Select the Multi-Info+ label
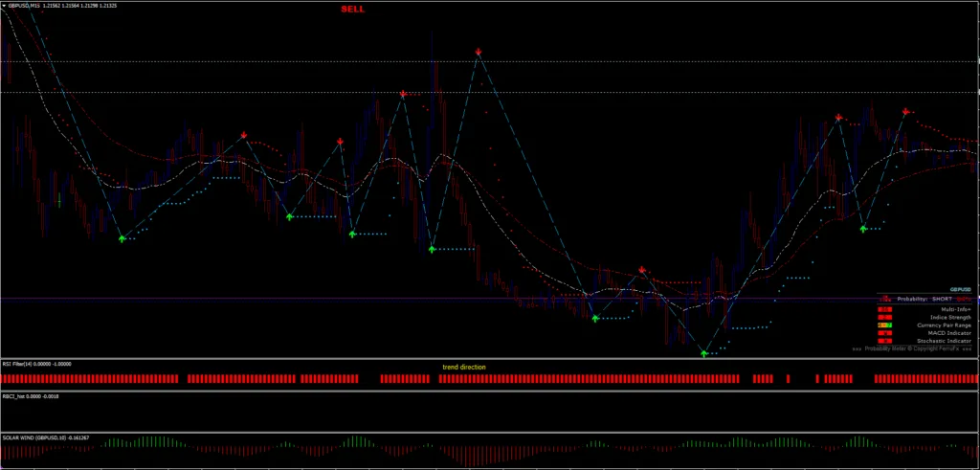The image size is (980, 470). [x=956, y=309]
